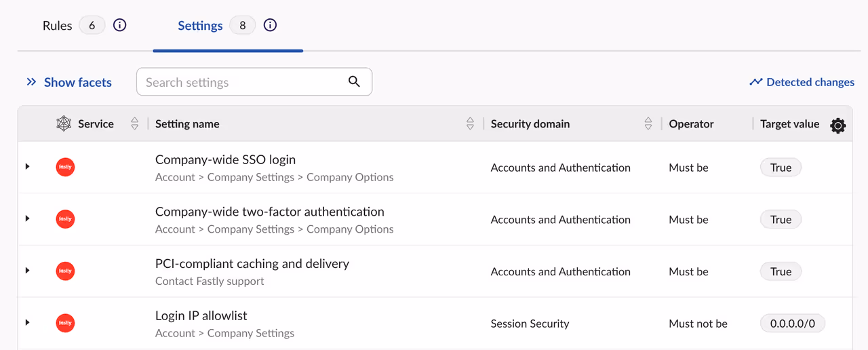Image resolution: width=868 pixels, height=350 pixels.
Task: Open Detected changes link
Action: 802,82
